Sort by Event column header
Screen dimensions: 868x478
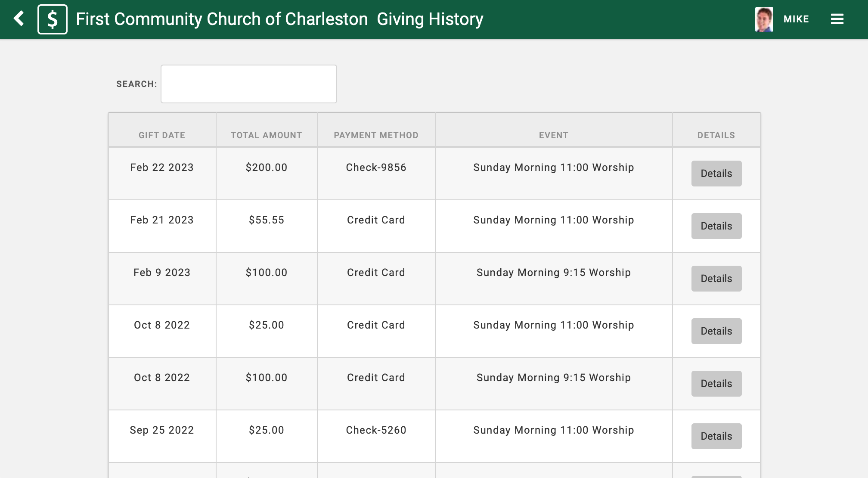(x=554, y=135)
